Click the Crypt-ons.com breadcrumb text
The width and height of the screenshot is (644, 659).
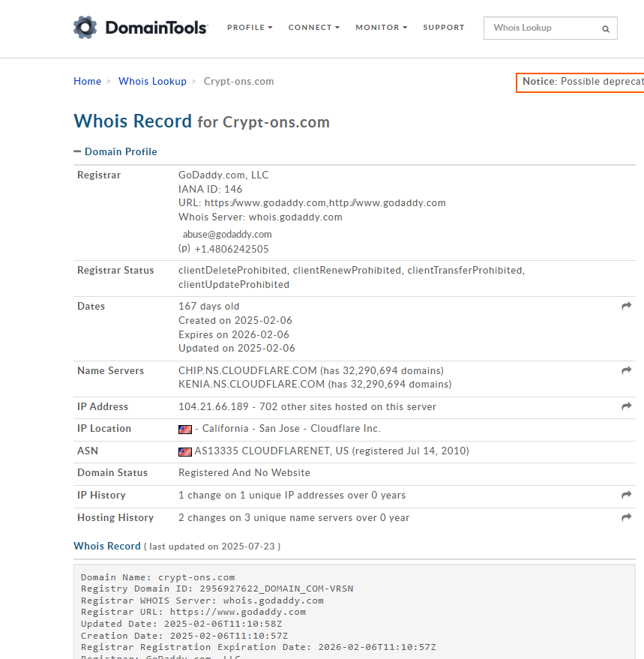click(238, 81)
